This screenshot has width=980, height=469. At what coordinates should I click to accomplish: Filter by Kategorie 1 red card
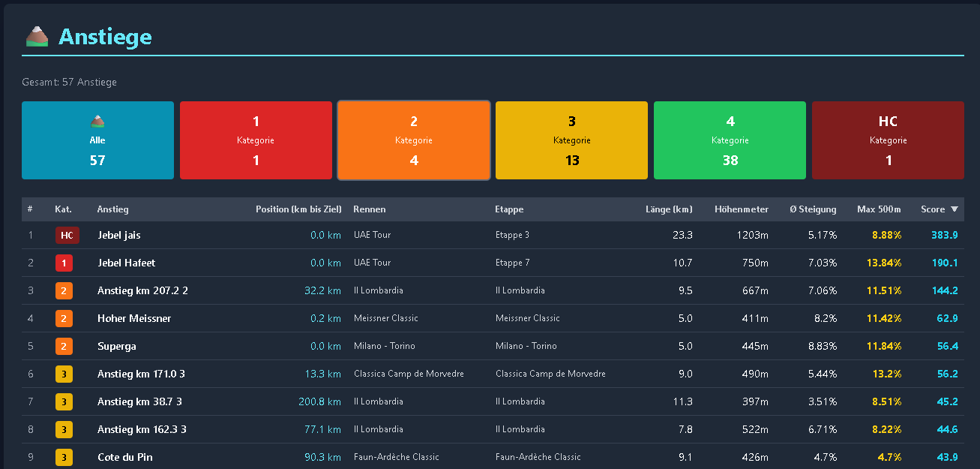point(256,140)
